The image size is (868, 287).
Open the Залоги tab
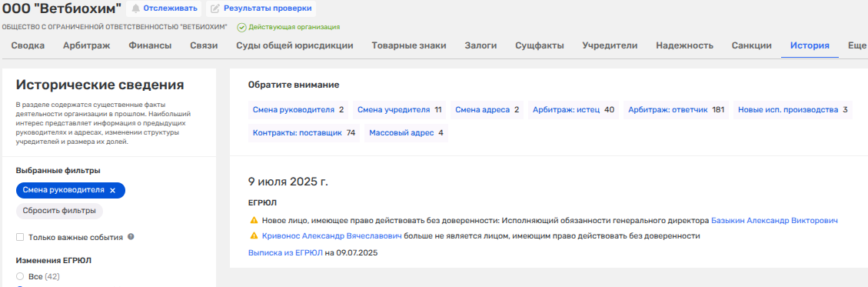coord(481,46)
